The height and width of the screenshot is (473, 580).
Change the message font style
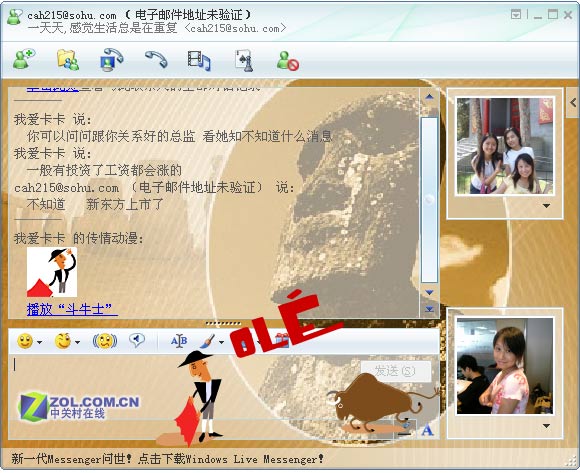(x=179, y=341)
